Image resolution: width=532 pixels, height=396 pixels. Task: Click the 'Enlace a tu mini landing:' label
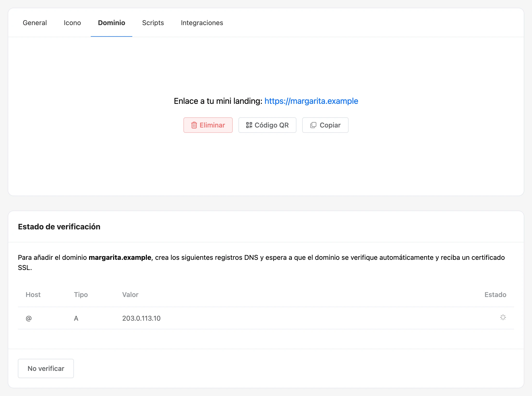218,101
